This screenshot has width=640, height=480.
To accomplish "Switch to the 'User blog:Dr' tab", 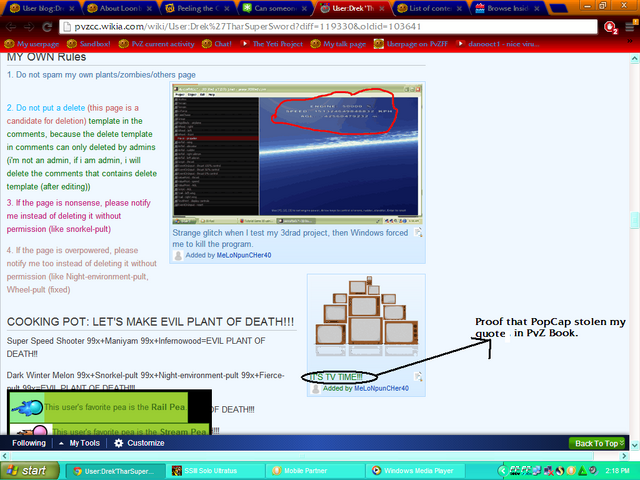I will point(41,8).
